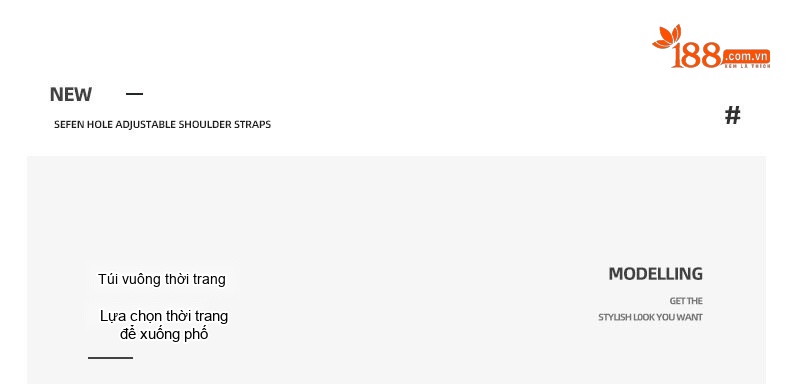The height and width of the screenshot is (384, 790).
Task: Click the word HOLE in the subtitle
Action: click(100, 124)
